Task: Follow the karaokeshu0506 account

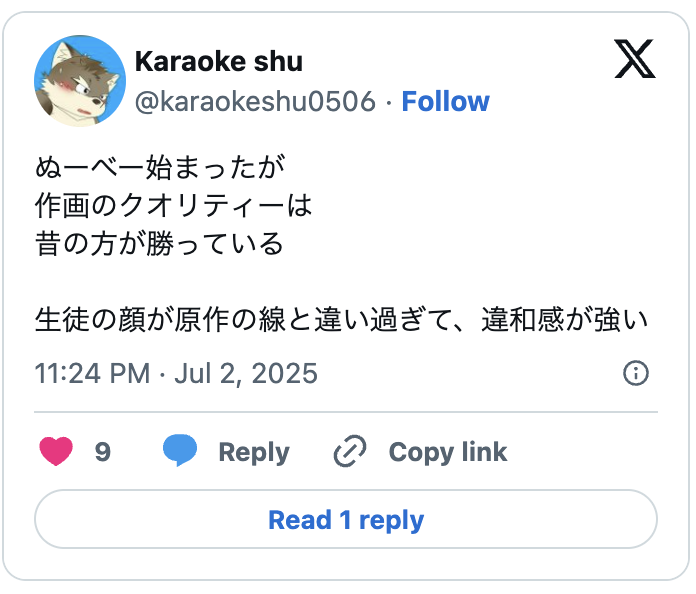Action: point(445,102)
